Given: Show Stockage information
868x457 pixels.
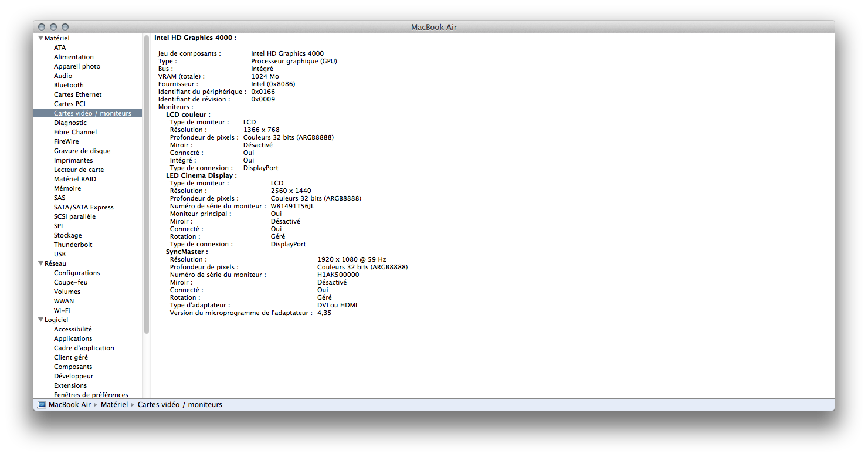Looking at the screenshot, I should pyautogui.click(x=68, y=235).
